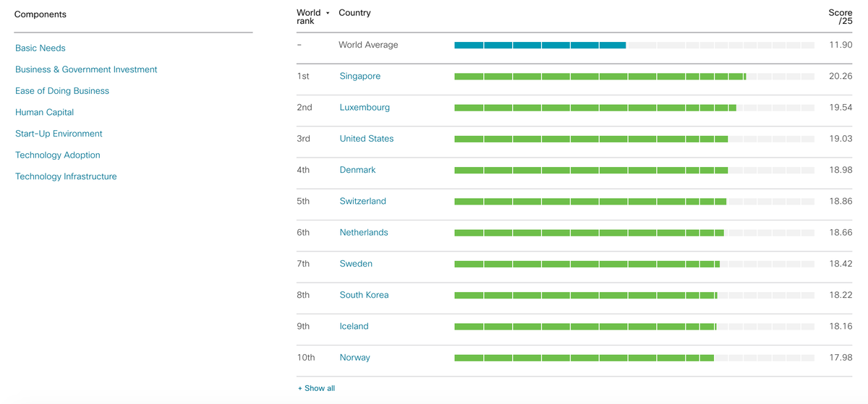
Task: Click the 1st rank cell
Action: click(x=302, y=76)
